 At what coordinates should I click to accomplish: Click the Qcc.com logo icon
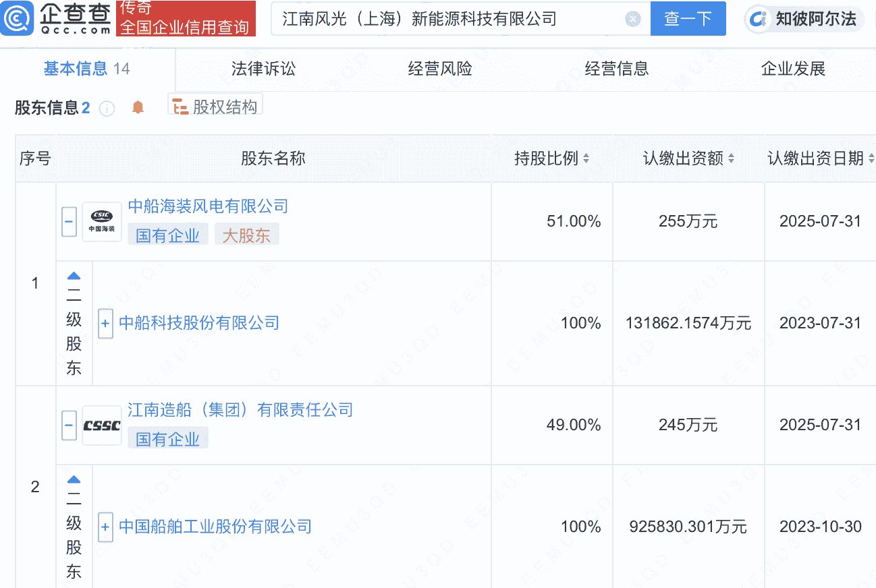pyautogui.click(x=16, y=19)
